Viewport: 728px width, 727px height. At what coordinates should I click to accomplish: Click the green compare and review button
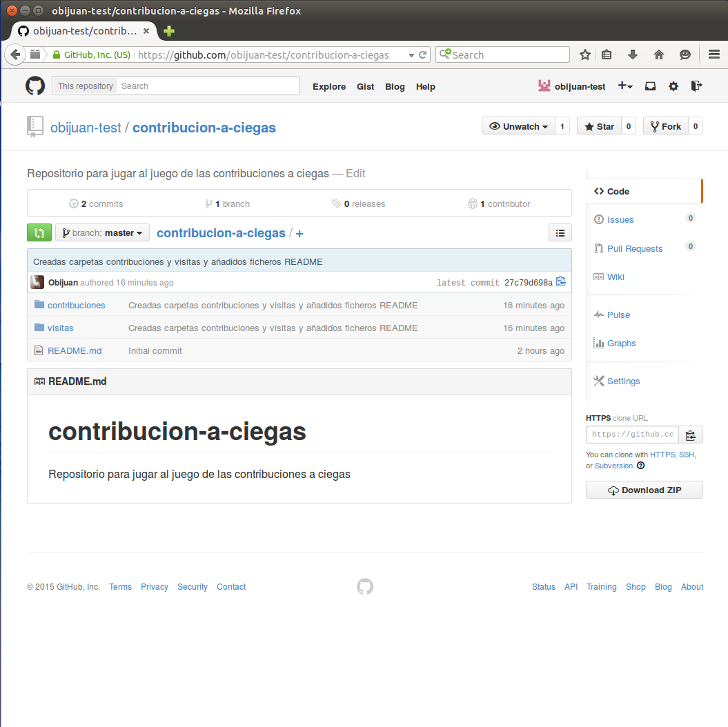pos(39,233)
